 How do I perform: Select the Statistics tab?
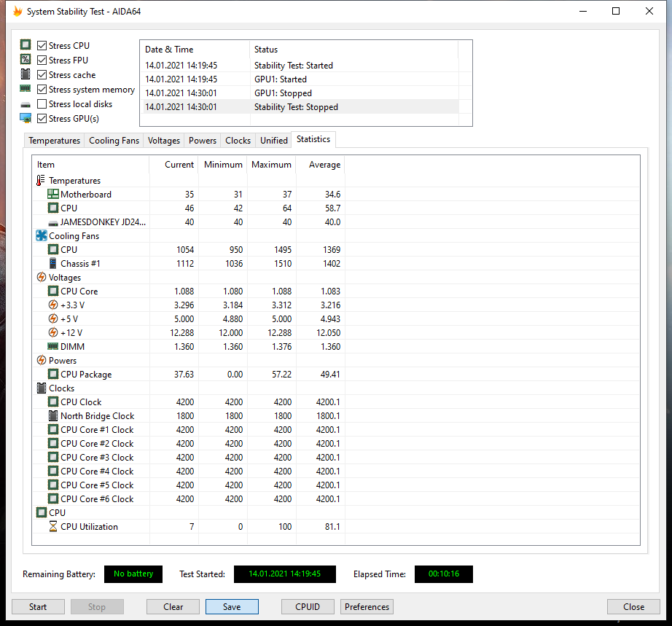313,139
